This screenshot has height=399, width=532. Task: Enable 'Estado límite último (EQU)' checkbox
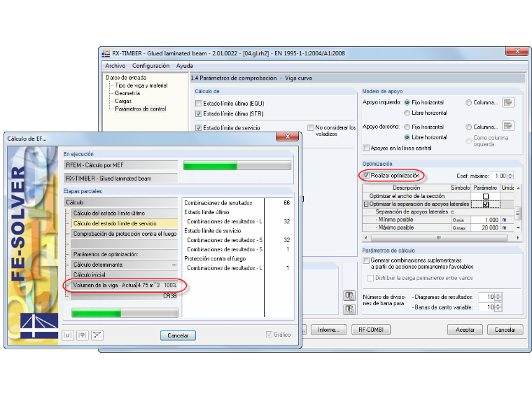tap(199, 103)
